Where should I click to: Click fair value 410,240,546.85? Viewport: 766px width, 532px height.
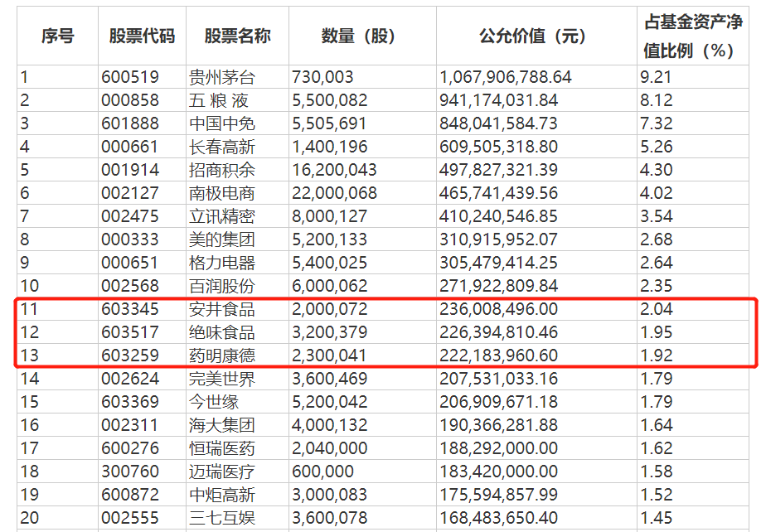498,216
